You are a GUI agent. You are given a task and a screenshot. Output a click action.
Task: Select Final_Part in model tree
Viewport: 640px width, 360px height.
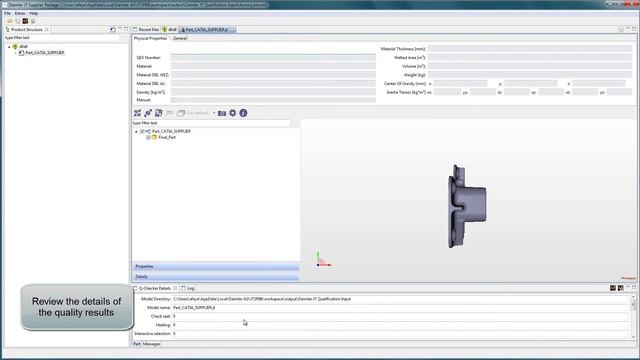coord(167,138)
